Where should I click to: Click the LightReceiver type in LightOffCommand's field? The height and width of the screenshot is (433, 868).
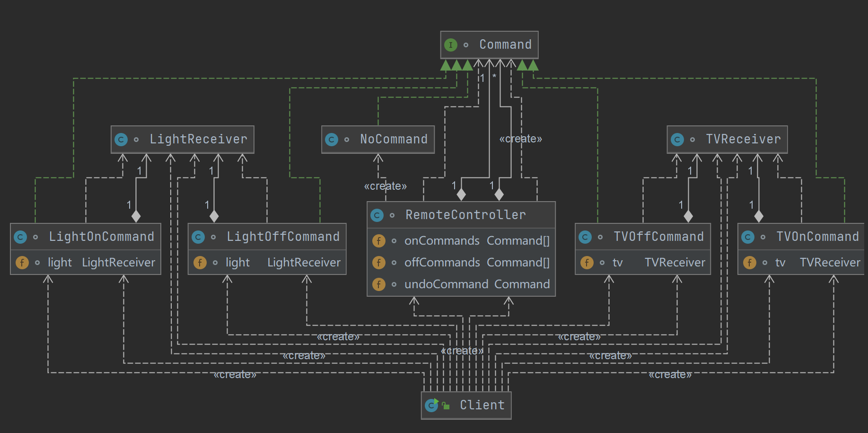304,263
